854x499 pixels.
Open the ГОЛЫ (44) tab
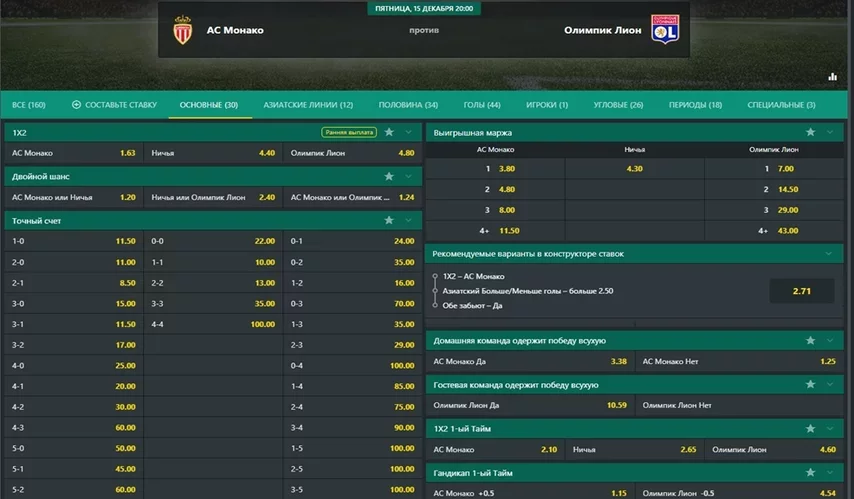click(x=482, y=105)
